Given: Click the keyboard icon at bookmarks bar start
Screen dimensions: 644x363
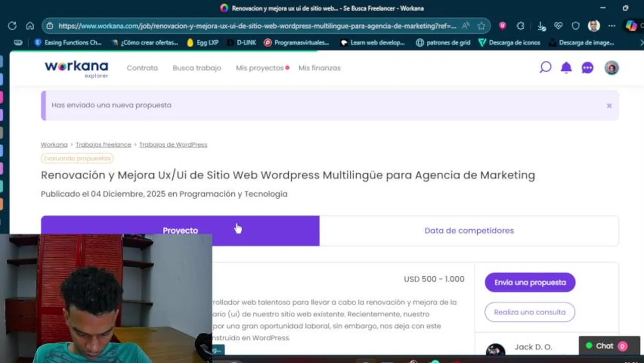Looking at the screenshot, I should [x=18, y=43].
